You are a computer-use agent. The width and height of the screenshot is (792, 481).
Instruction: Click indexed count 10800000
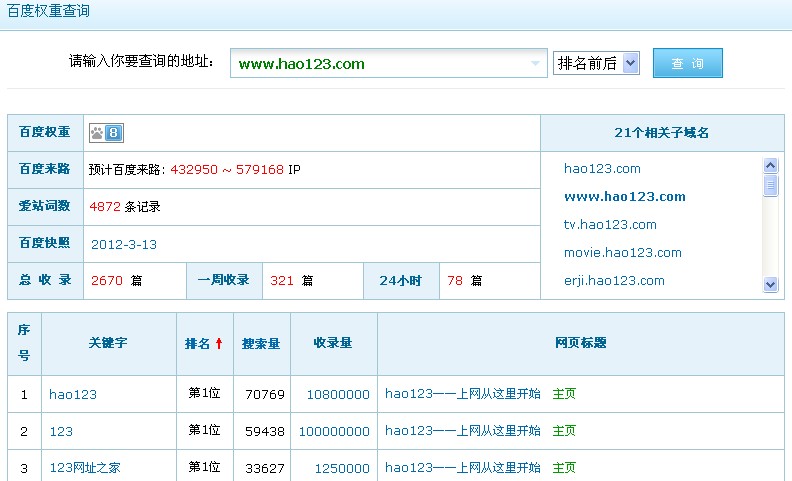click(338, 395)
